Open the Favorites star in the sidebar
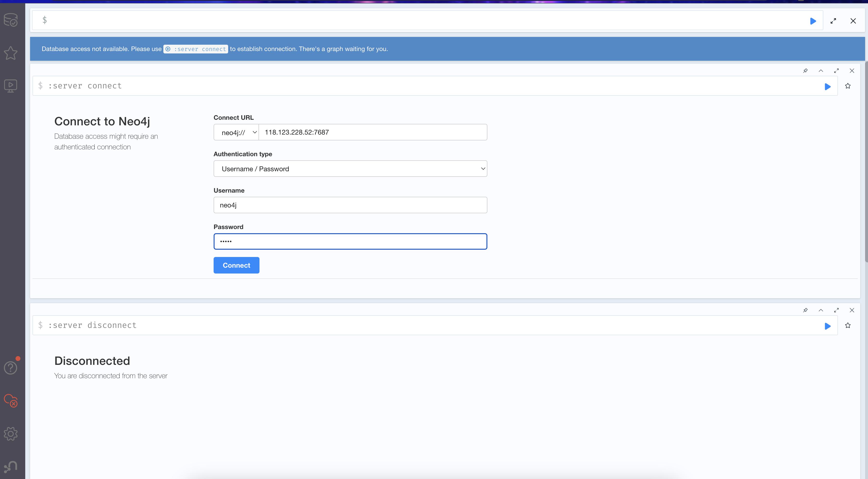Viewport: 868px width, 479px height. [x=11, y=53]
